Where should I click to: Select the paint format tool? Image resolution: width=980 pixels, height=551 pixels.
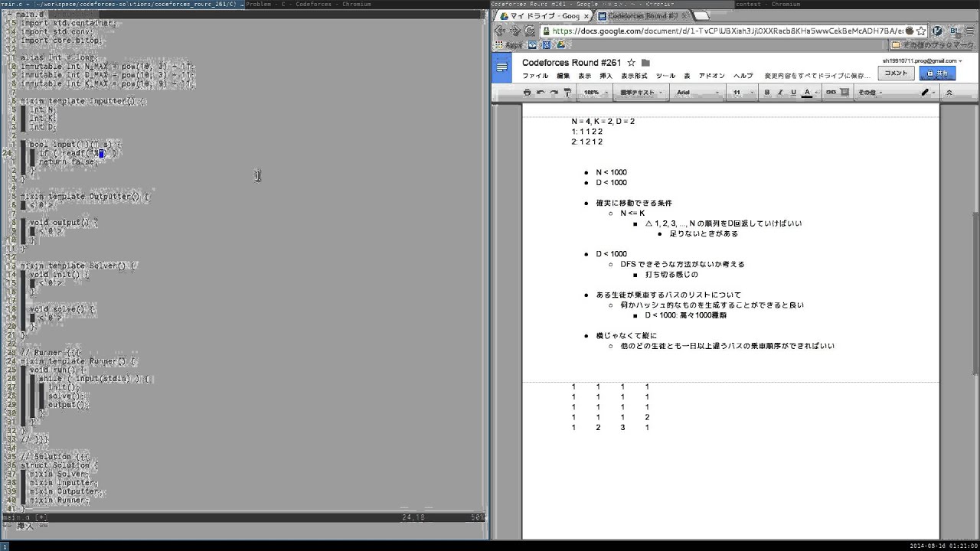(567, 93)
